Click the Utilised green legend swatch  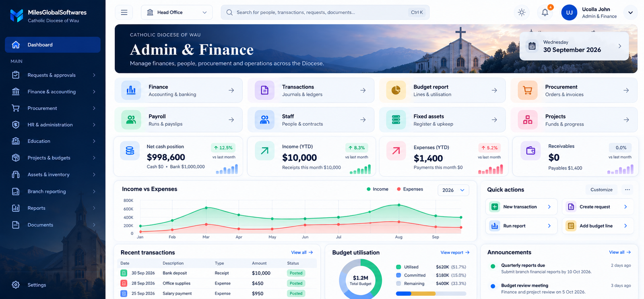click(x=398, y=267)
